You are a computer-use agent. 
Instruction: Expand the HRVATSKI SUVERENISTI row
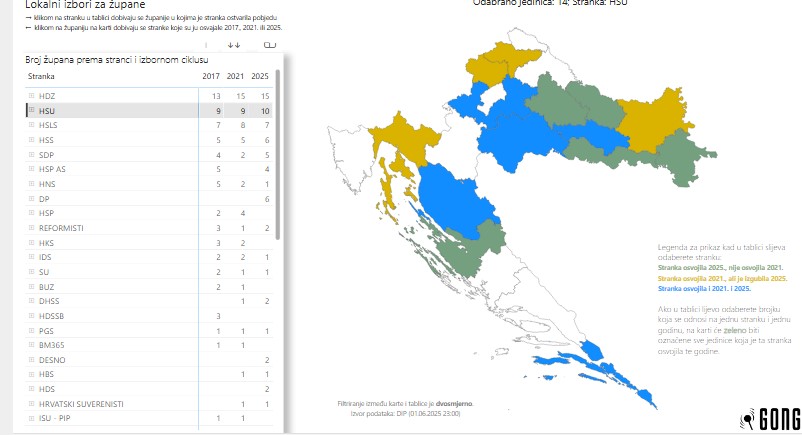point(31,403)
